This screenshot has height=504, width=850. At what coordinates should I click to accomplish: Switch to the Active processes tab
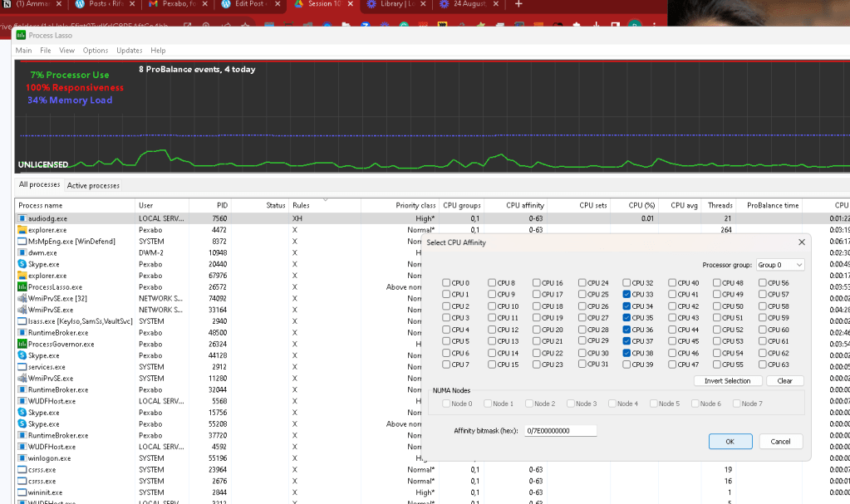click(93, 185)
